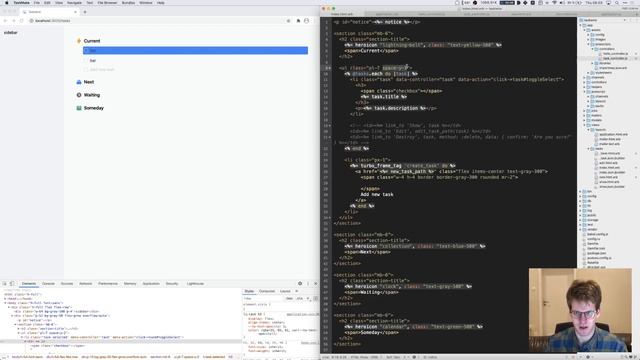Click the checkbox box next to Add new task
This screenshot has height=360, width=640.
point(86,69)
